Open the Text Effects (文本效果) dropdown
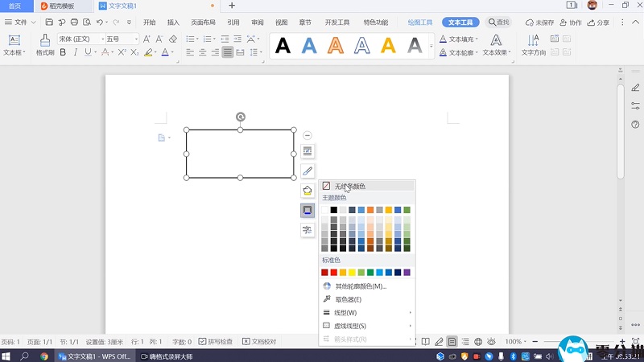The image size is (644, 362). (x=497, y=53)
